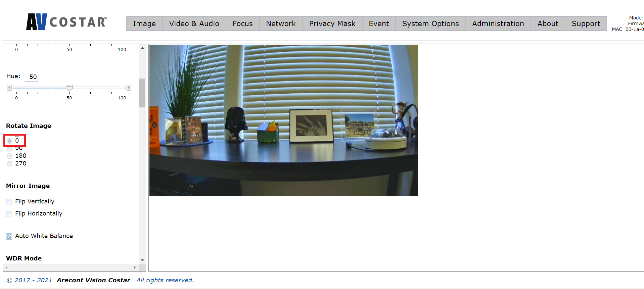Viewport: 644px width, 289px height.
Task: Click the AV Costar logo
Action: pos(66,22)
